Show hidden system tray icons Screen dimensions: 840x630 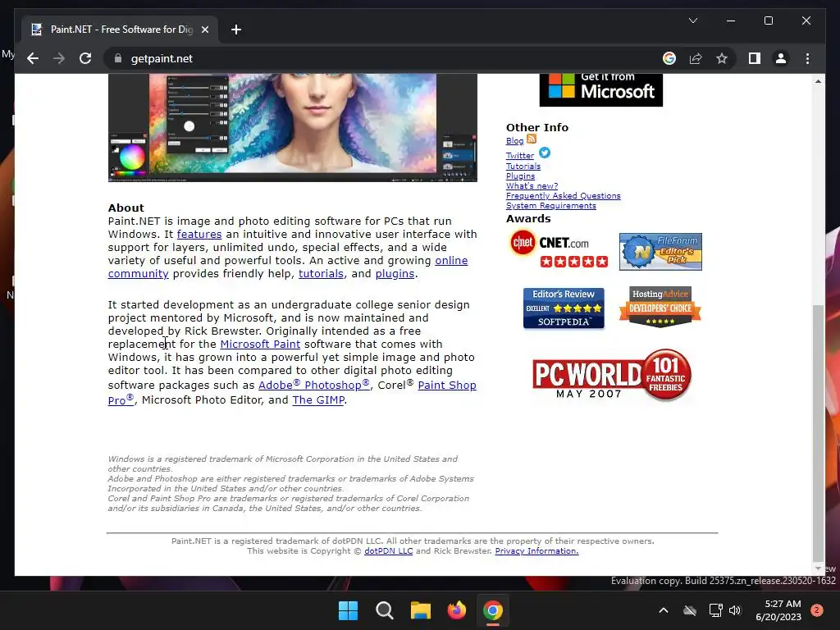(x=663, y=610)
